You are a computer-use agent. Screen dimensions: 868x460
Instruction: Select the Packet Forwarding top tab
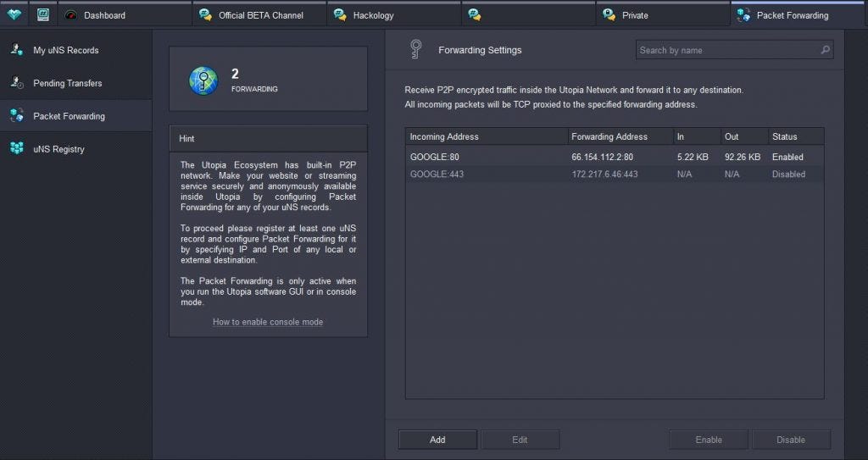(797, 15)
